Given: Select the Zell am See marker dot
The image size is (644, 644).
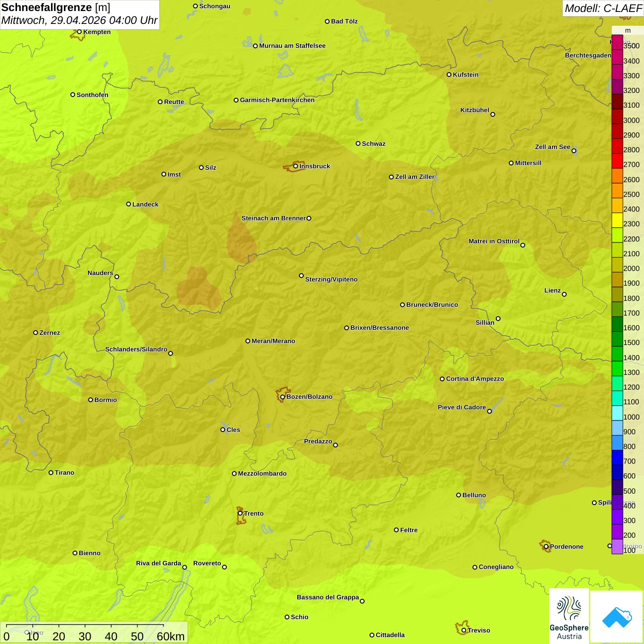Looking at the screenshot, I should 574,151.
